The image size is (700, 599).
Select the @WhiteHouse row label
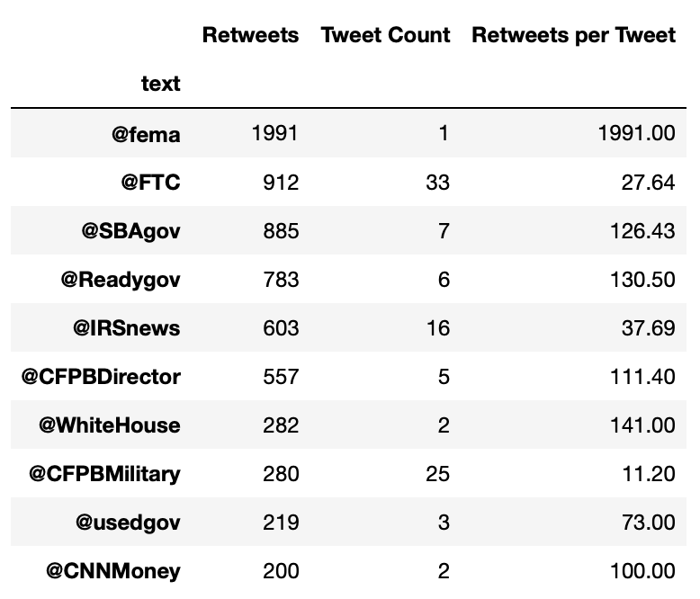tap(109, 425)
